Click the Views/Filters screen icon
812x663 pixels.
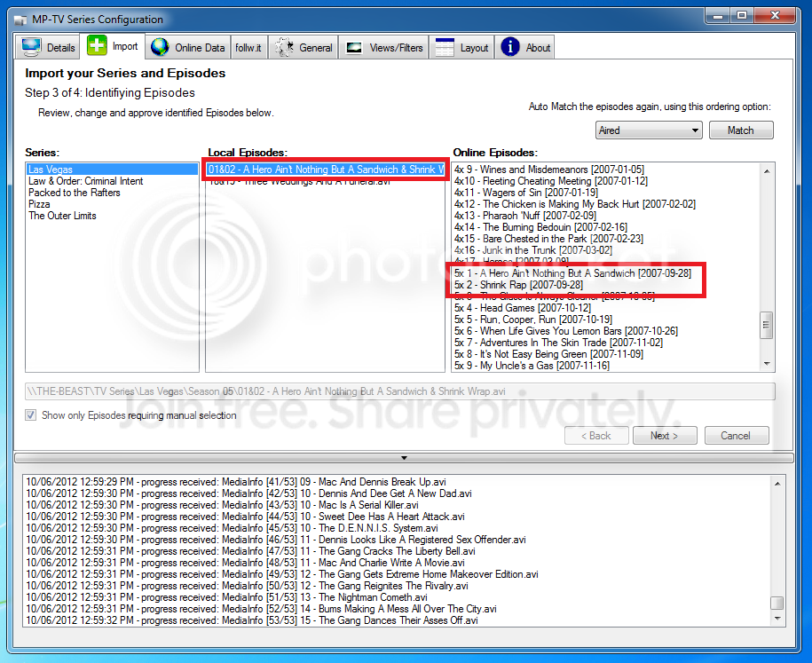[x=354, y=48]
